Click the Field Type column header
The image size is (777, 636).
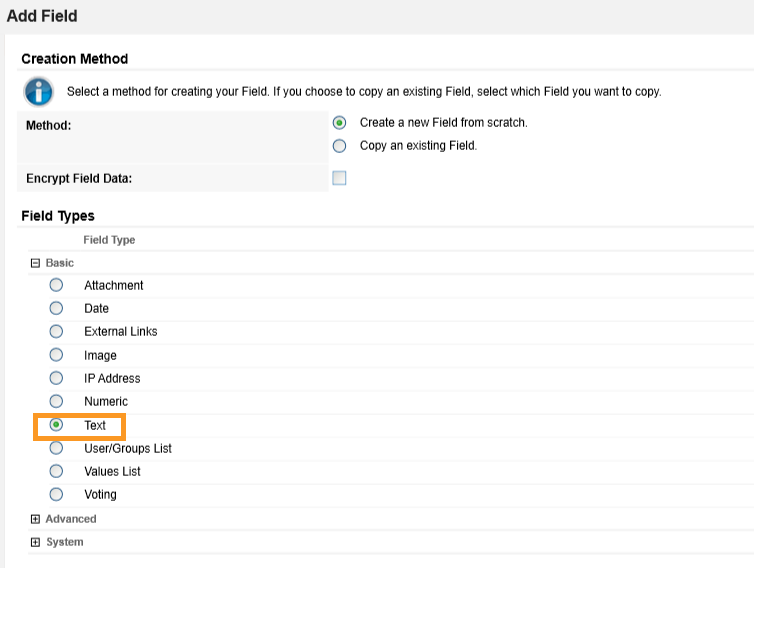pyautogui.click(x=109, y=240)
